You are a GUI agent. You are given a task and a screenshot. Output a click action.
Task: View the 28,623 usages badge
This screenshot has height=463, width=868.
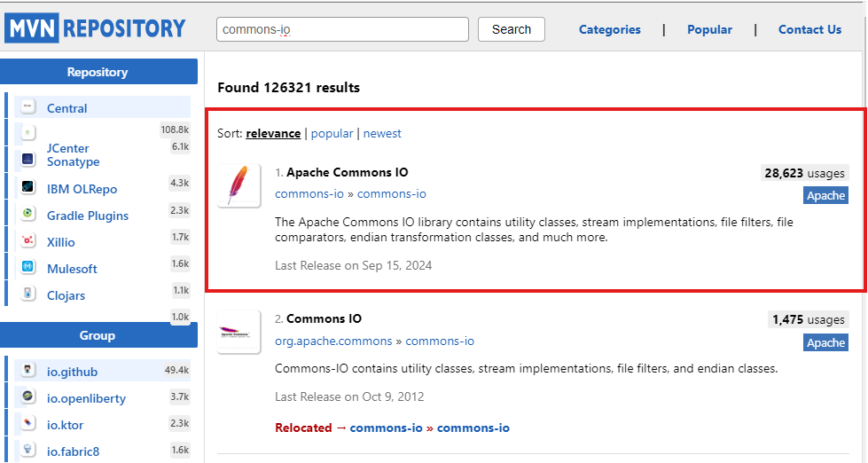click(x=804, y=173)
